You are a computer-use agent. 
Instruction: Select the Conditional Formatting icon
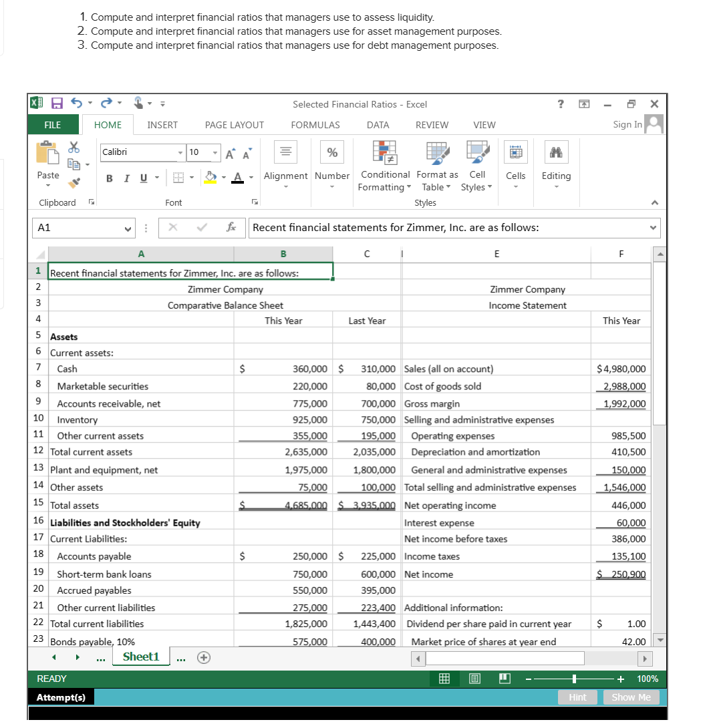(x=385, y=152)
